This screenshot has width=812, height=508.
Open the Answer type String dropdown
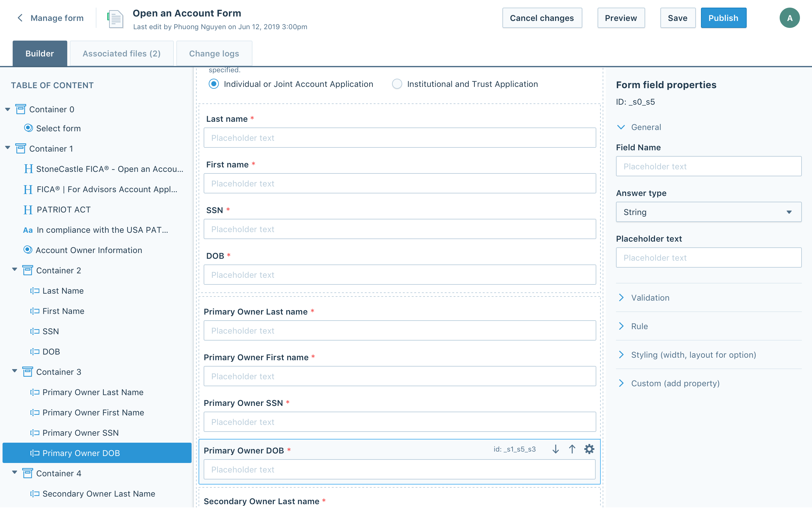[709, 212]
